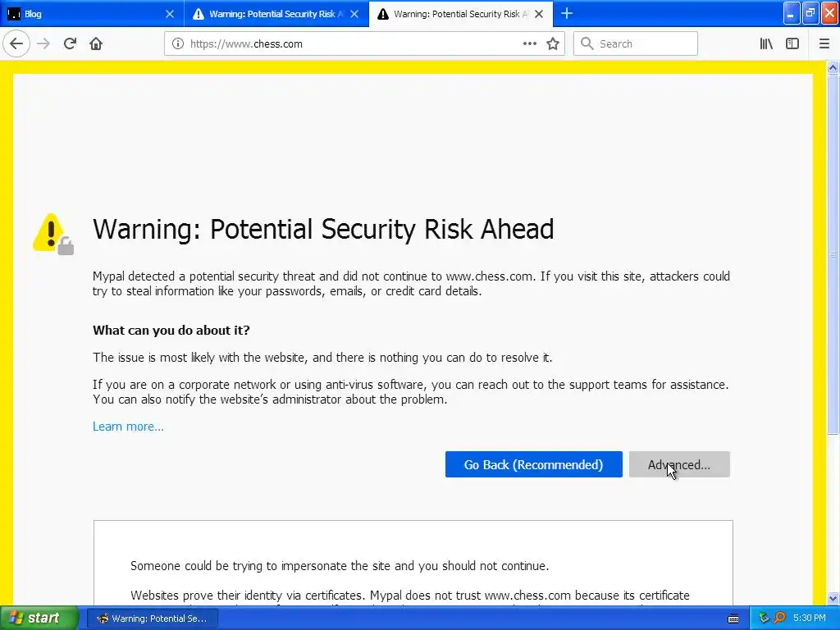Click the green shield tray icon
The width and height of the screenshot is (840, 630).
tap(764, 619)
